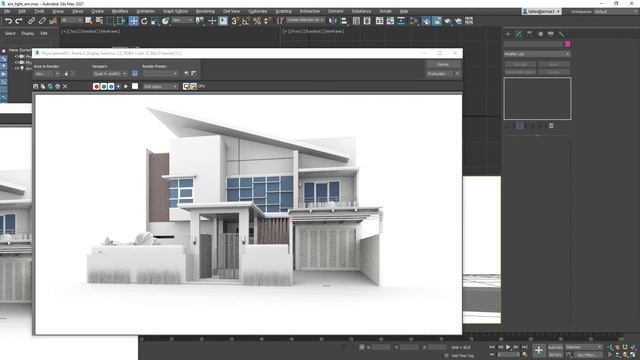Image resolution: width=640 pixels, height=360 pixels.
Task: Open the Graph Editors menu
Action: (x=176, y=11)
